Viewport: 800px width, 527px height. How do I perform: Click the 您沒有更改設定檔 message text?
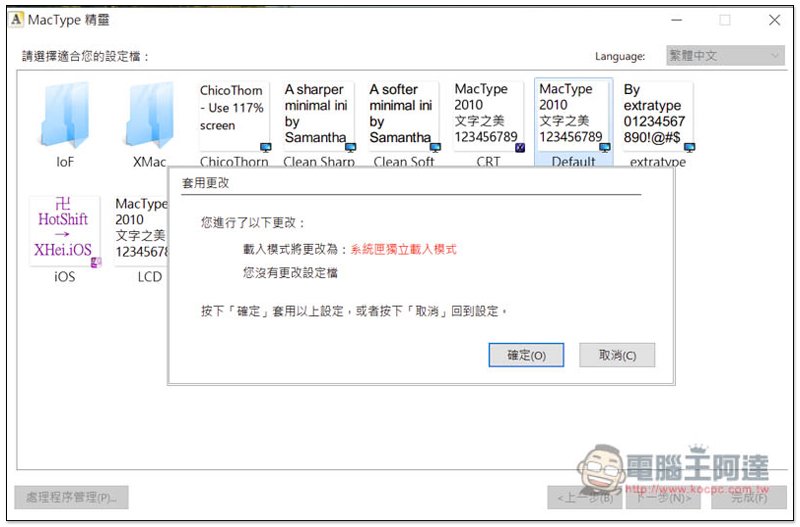tap(290, 273)
